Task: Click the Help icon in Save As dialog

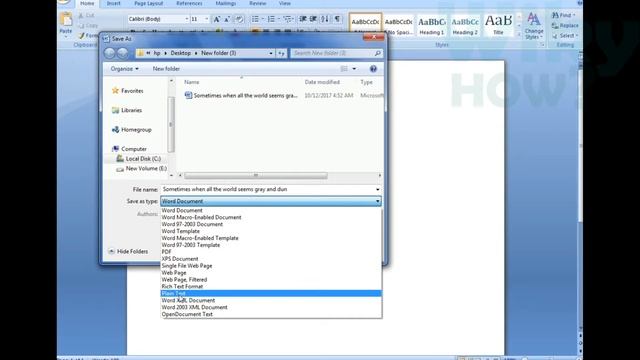Action: pos(373,69)
